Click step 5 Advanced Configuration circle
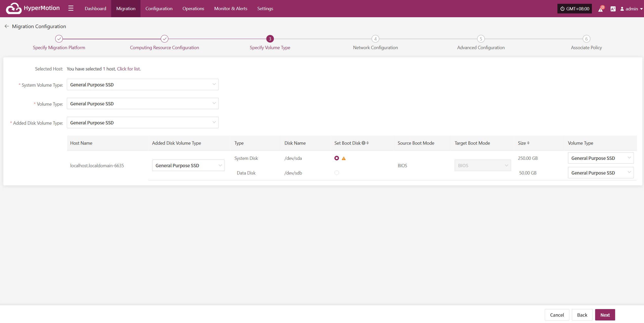Image resolution: width=644 pixels, height=323 pixels. 481,39
